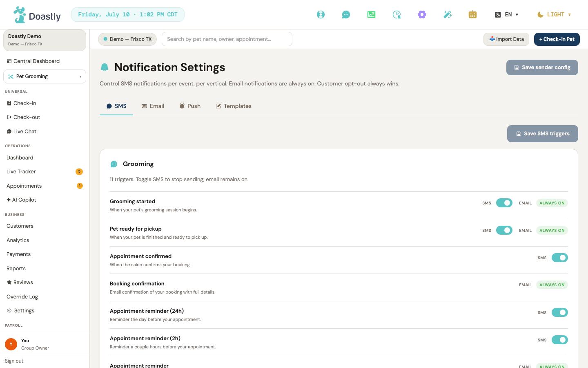Select the SMS tab
The width and height of the screenshot is (588, 368).
coord(116,106)
